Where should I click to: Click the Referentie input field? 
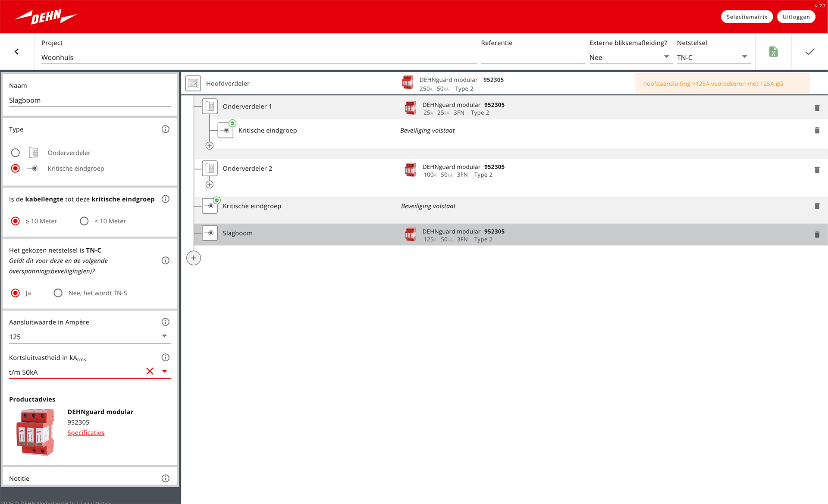pos(533,57)
